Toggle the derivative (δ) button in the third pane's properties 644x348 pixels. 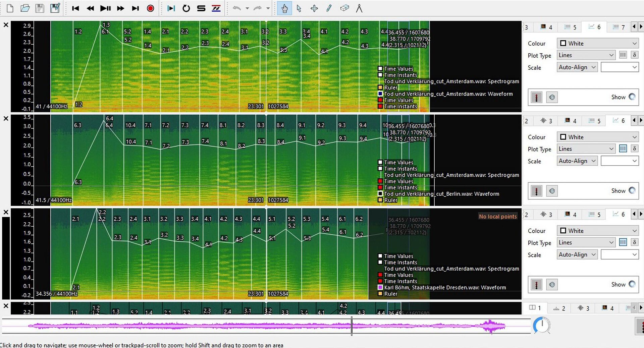pyautogui.click(x=634, y=242)
